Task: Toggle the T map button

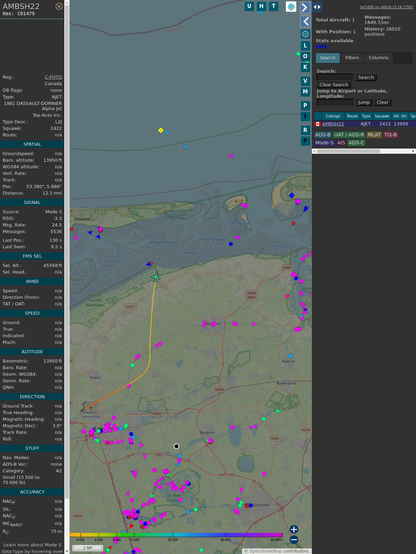Action: coord(273,6)
